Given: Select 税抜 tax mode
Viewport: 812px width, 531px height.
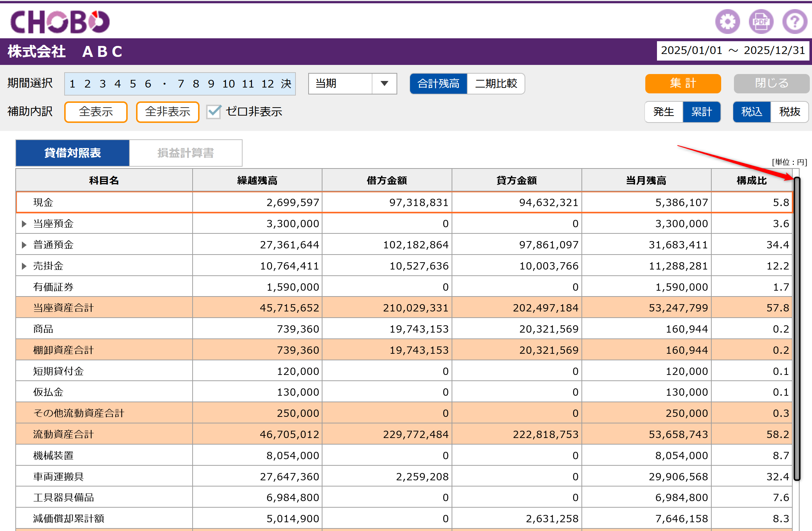Looking at the screenshot, I should coord(790,112).
